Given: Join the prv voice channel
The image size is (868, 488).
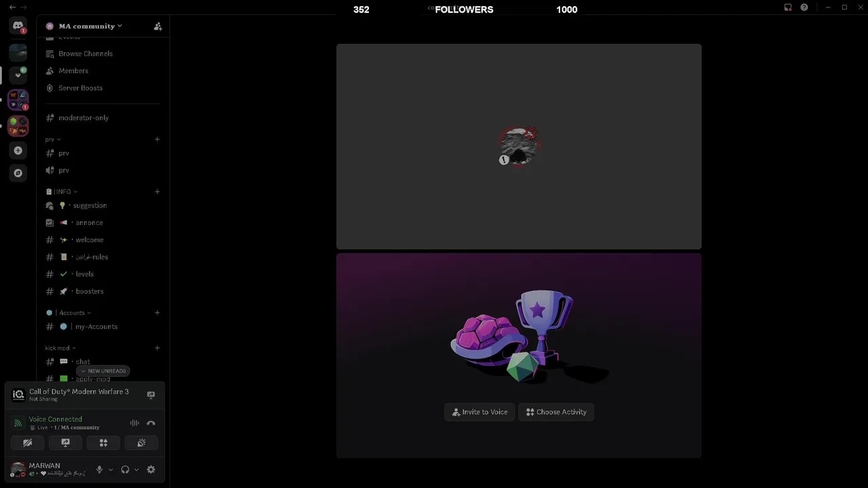Looking at the screenshot, I should pos(102,170).
